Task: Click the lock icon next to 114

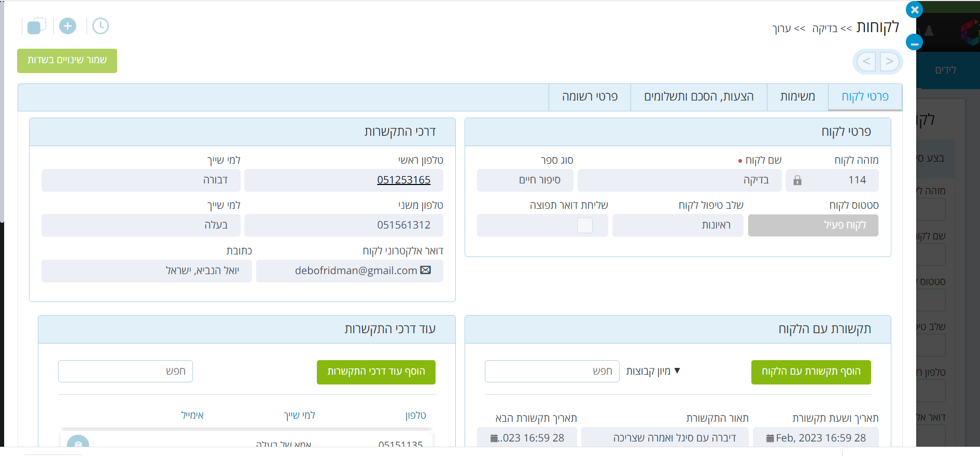Action: [797, 180]
